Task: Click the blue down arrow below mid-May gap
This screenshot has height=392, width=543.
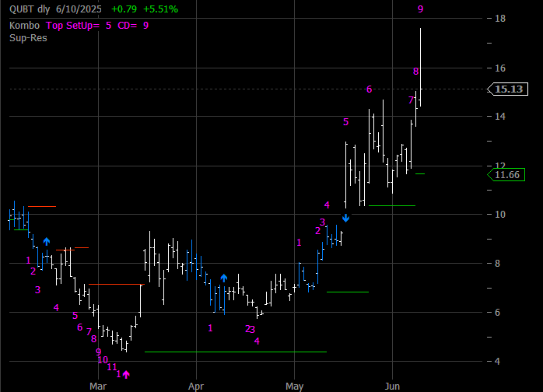Action: [x=345, y=218]
